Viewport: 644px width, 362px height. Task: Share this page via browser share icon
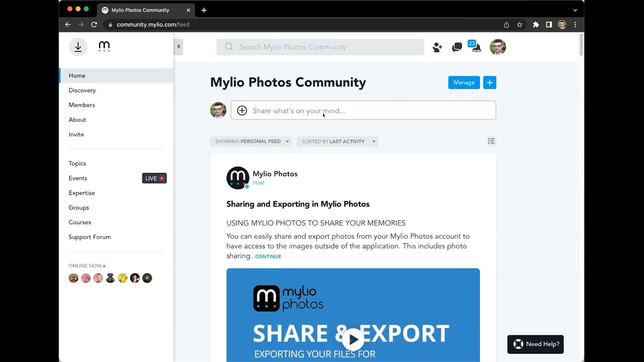(506, 25)
